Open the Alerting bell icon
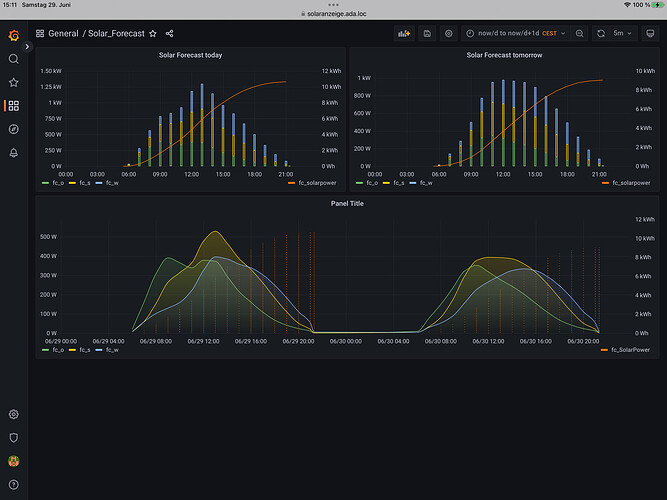Viewport: 667px width, 500px height. tap(14, 153)
